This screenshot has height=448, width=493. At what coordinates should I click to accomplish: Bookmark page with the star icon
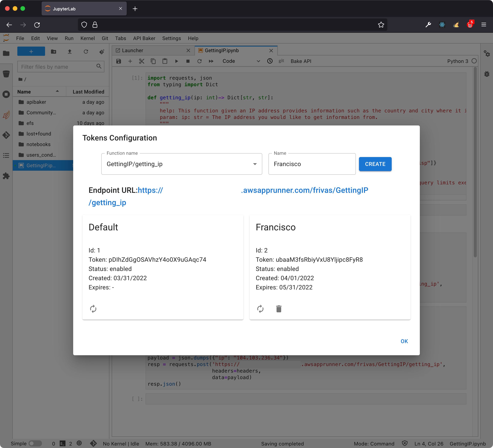click(x=381, y=25)
